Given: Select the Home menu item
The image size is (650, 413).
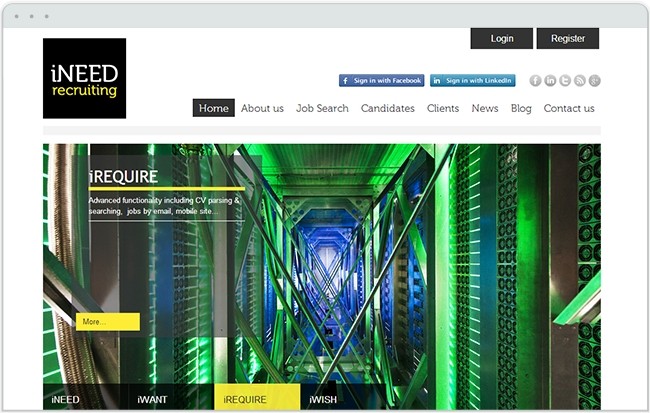Looking at the screenshot, I should [213, 108].
